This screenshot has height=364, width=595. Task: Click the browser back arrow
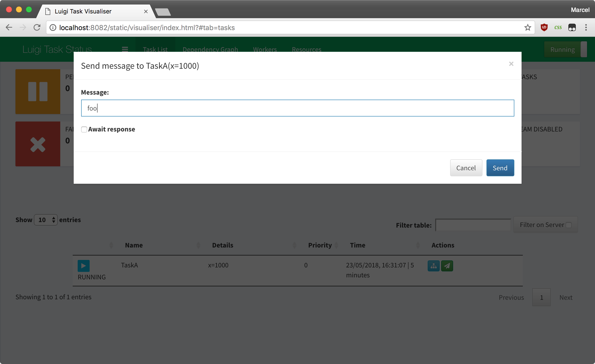9,27
